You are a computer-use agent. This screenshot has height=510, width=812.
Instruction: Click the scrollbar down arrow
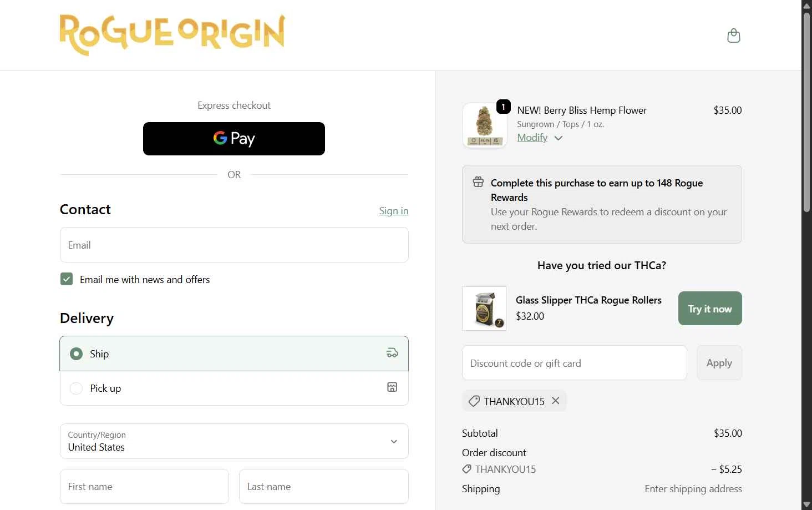pos(807,504)
